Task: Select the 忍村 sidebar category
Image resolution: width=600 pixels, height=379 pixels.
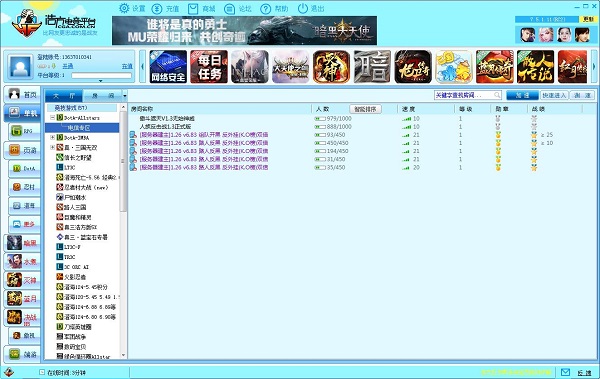Action: click(24, 187)
